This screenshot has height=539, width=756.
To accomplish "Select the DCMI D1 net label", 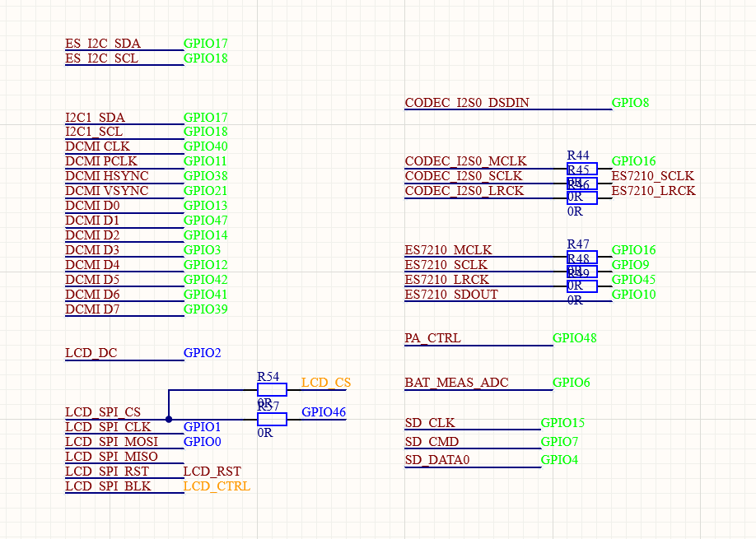I will [92, 221].
